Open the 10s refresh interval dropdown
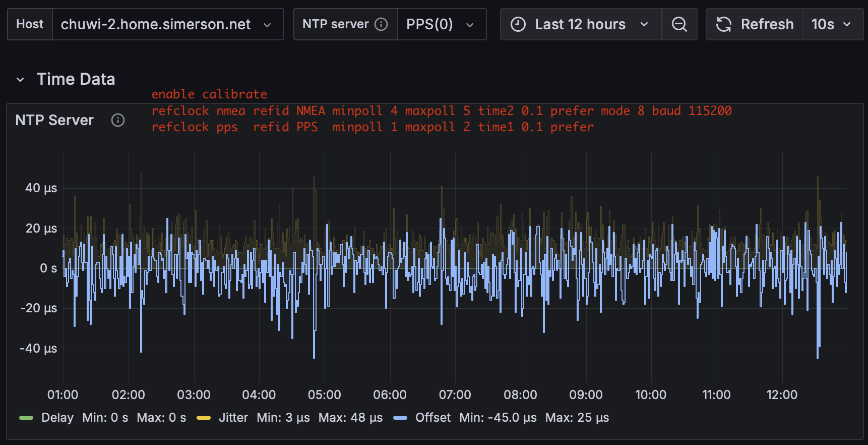The image size is (868, 445). (x=833, y=24)
